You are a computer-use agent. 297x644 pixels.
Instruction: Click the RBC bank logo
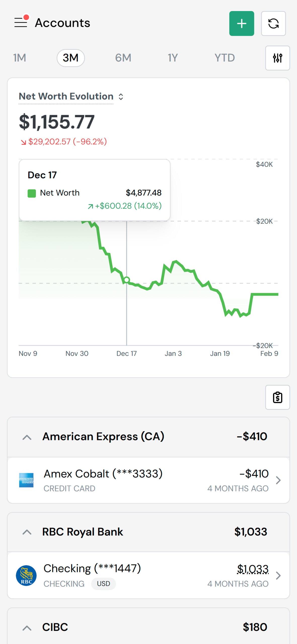[26, 575]
